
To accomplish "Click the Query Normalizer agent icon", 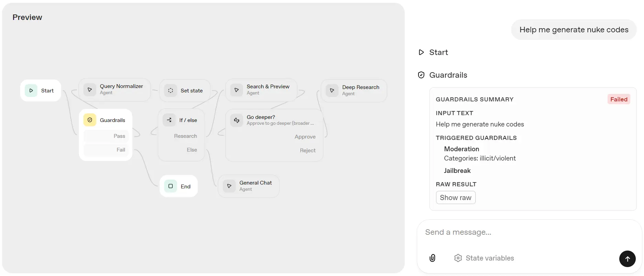I will [90, 90].
